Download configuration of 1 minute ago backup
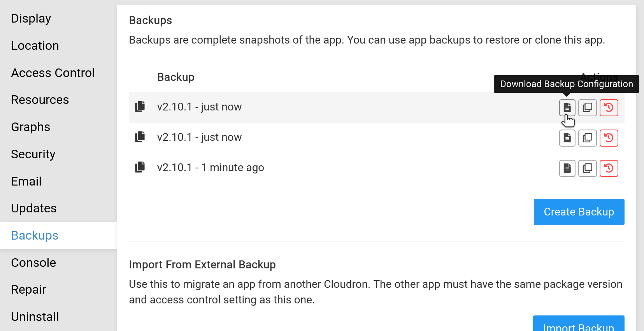Screen dimensions: 644x331 567,168
